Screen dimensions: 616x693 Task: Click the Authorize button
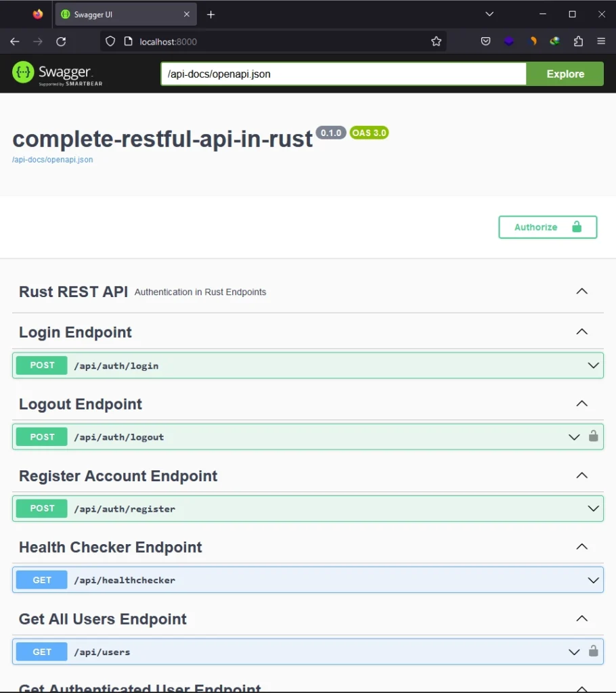pos(547,227)
